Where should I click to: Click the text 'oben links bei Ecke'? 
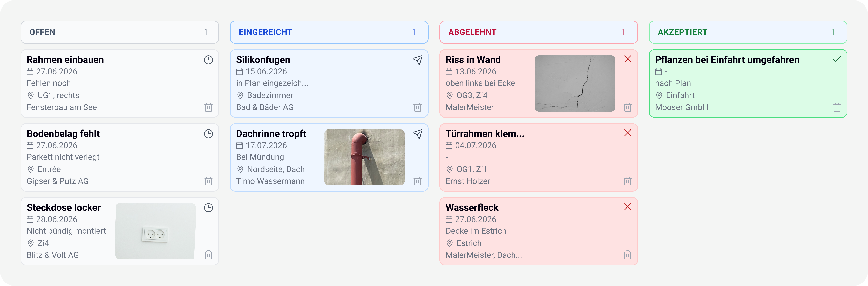(480, 83)
